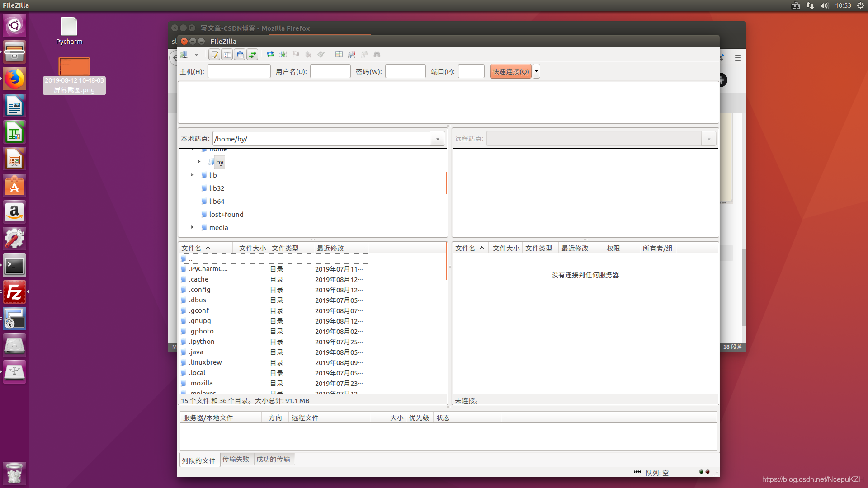
Task: Click the refresh file lists icon
Action: pos(270,55)
